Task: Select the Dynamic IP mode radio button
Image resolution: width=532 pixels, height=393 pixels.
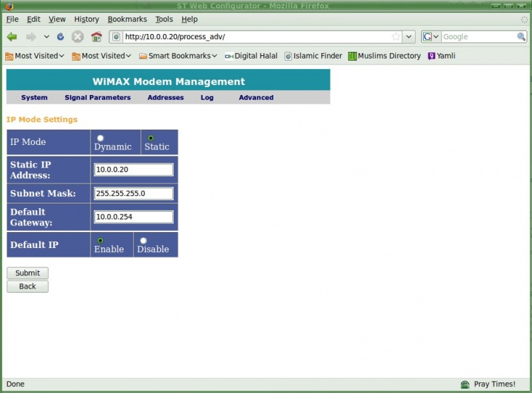Action: tap(100, 138)
